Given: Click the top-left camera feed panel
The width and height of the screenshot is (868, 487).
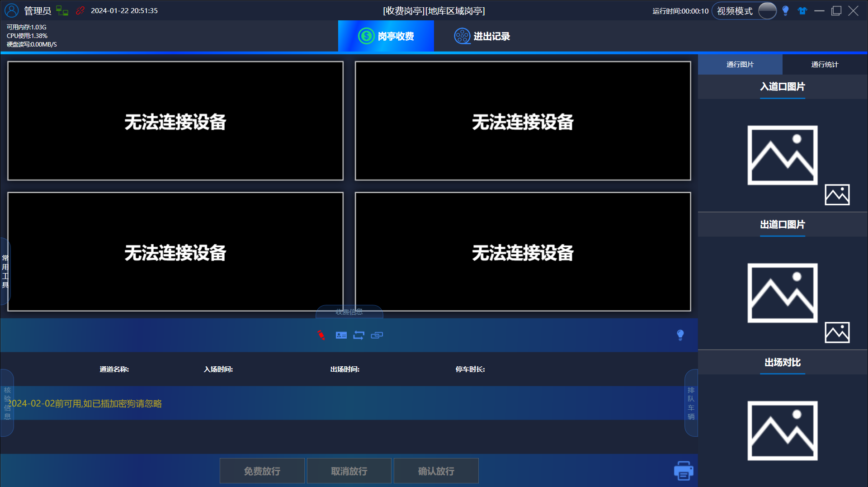Looking at the screenshot, I should tap(175, 121).
